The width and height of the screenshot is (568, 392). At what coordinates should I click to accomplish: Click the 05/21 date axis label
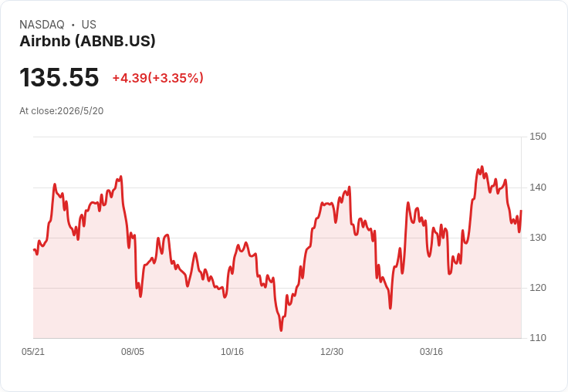(33, 351)
